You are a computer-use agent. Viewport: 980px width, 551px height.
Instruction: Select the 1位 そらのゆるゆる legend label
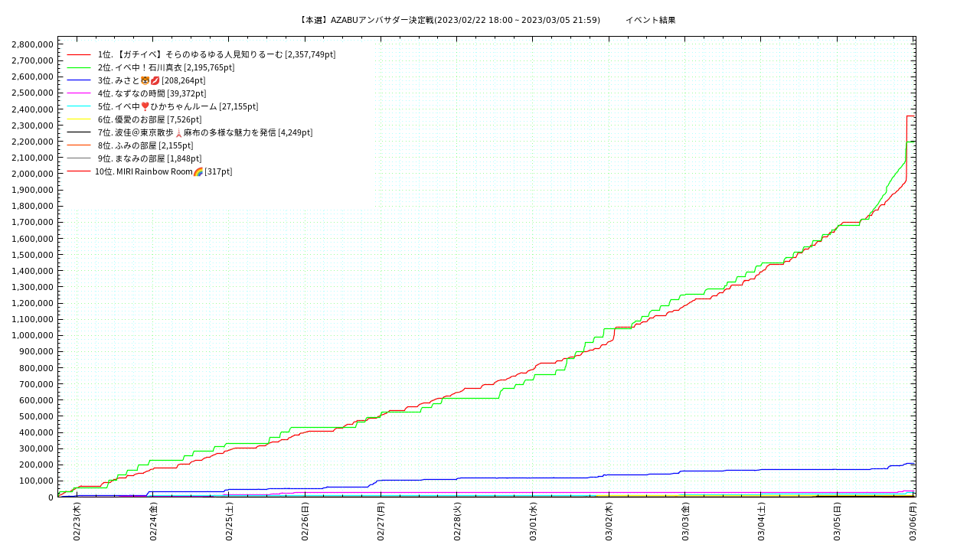216,54
